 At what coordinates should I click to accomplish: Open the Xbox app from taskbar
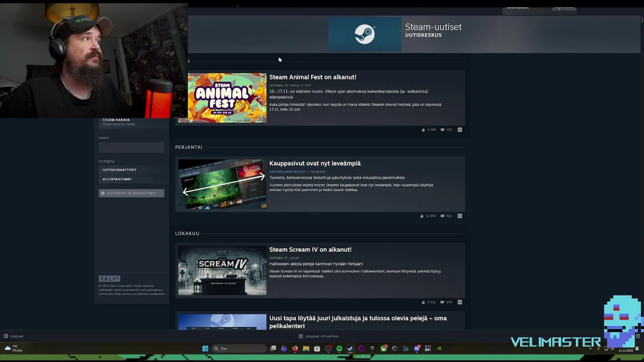point(383,348)
